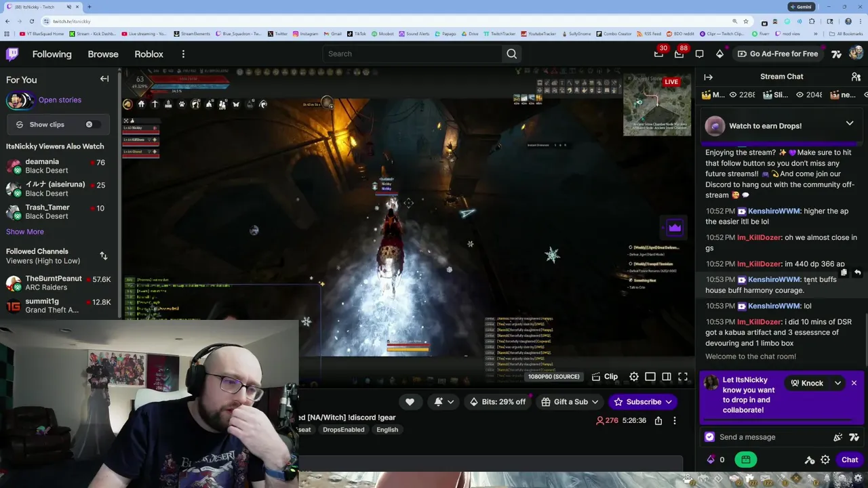Screen dimensions: 868x488
Task: Collapse the left sidebar with the arrow icon
Action: tap(104, 79)
